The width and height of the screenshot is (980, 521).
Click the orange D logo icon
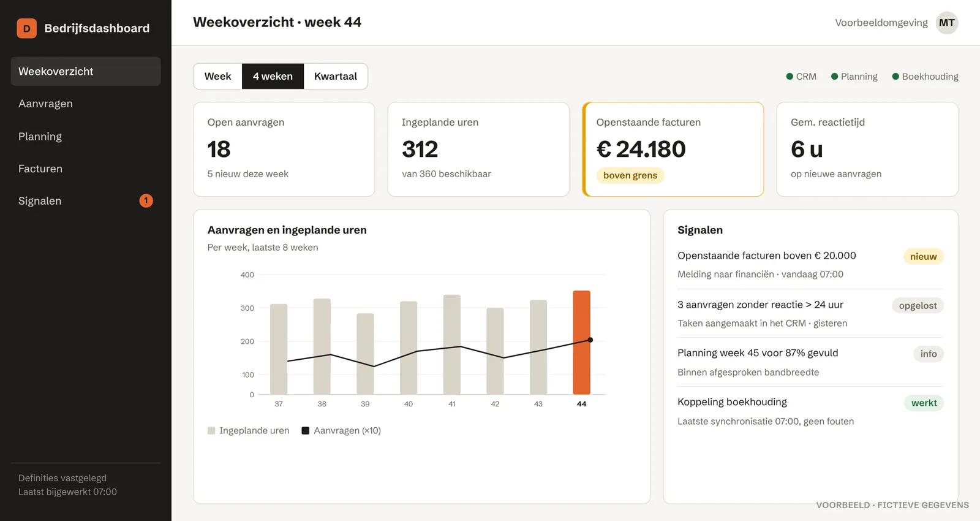tap(26, 28)
